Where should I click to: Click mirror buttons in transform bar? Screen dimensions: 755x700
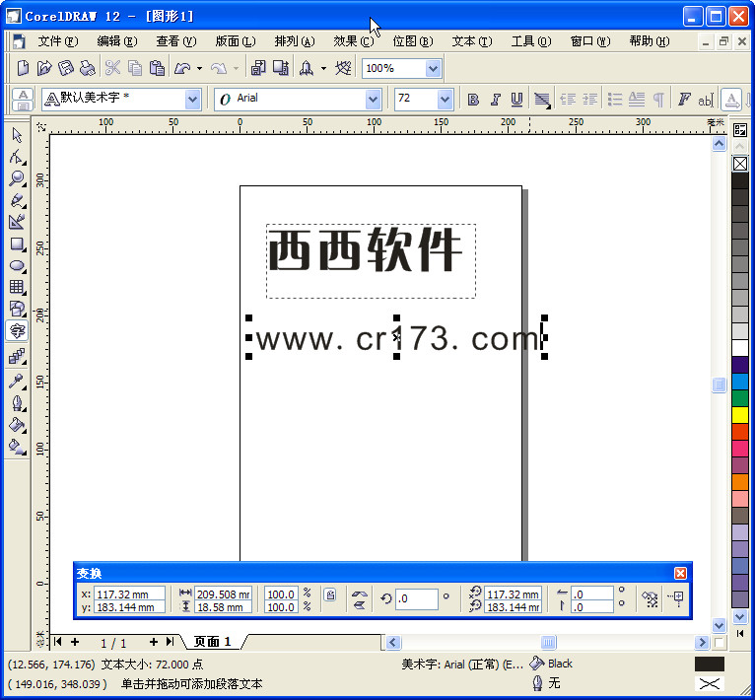tap(360, 599)
